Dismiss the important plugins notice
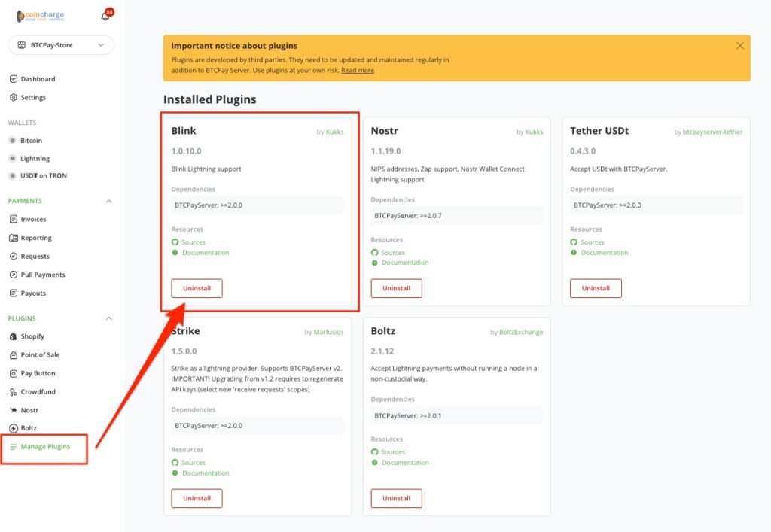The width and height of the screenshot is (771, 532). pyautogui.click(x=739, y=46)
